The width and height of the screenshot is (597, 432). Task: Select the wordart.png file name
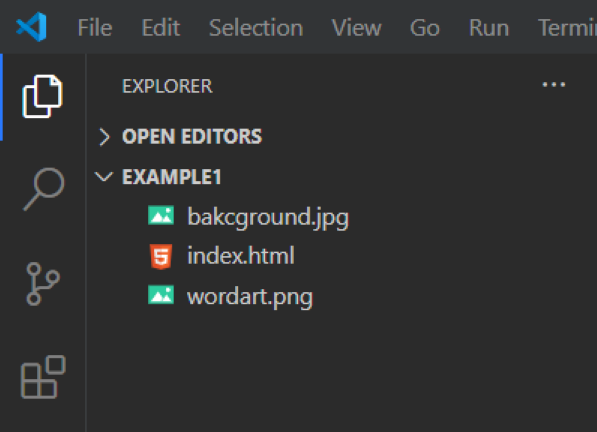pos(250,297)
